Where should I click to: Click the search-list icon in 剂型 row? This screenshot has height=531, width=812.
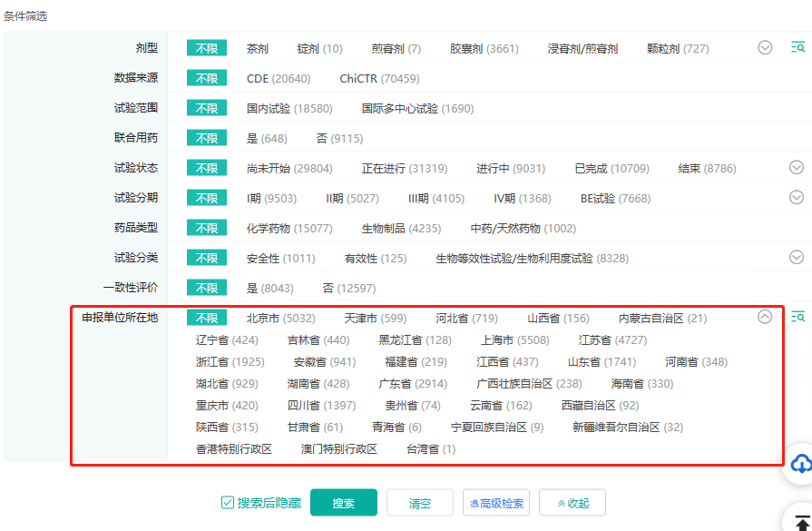tap(797, 47)
